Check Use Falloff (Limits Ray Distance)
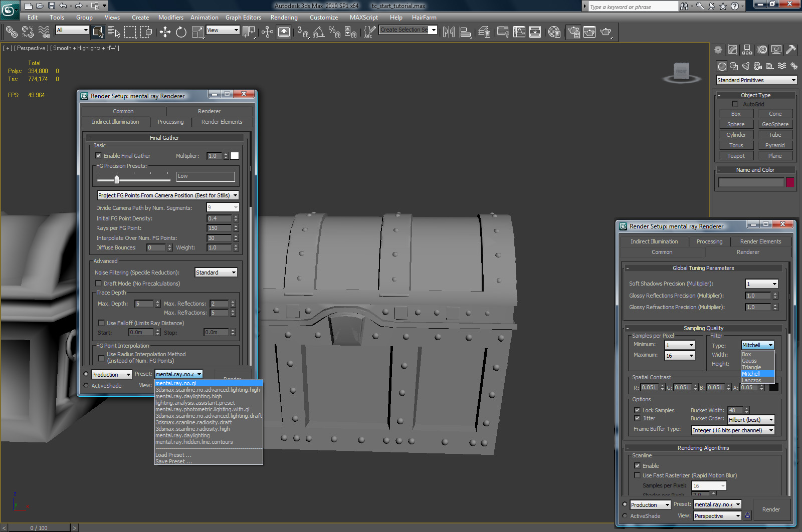The width and height of the screenshot is (802, 532). pos(102,323)
